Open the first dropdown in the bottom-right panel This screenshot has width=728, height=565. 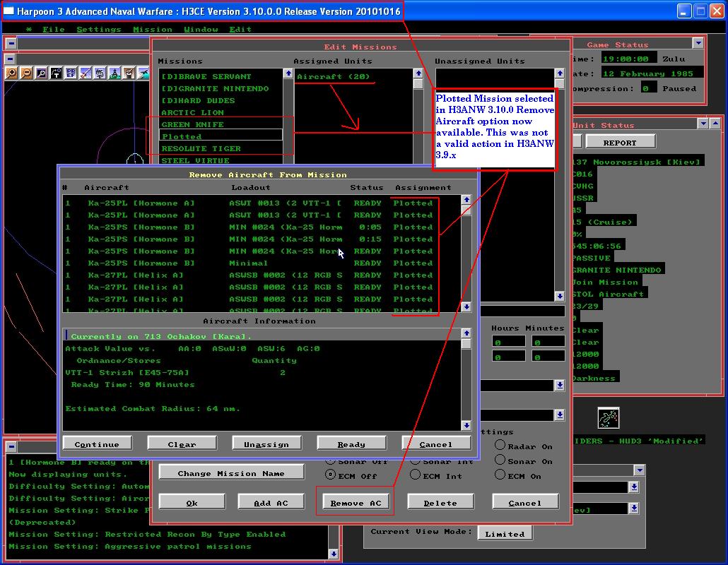(634, 487)
